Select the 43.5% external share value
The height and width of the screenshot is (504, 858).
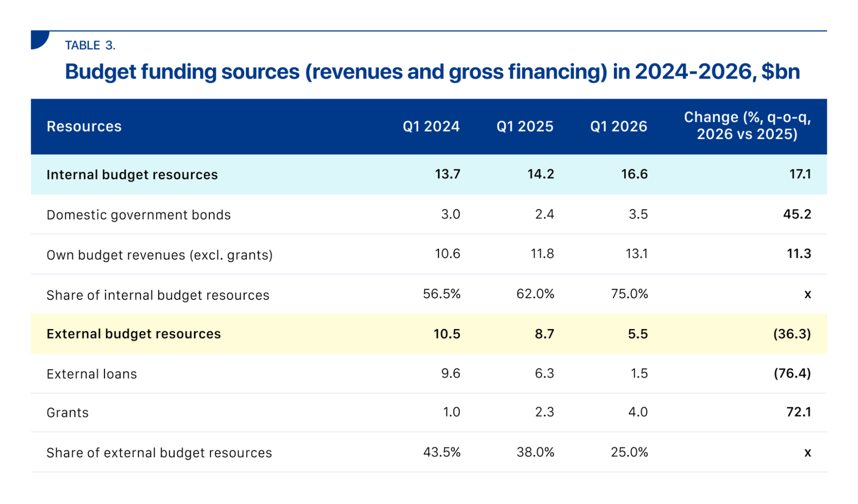point(442,452)
